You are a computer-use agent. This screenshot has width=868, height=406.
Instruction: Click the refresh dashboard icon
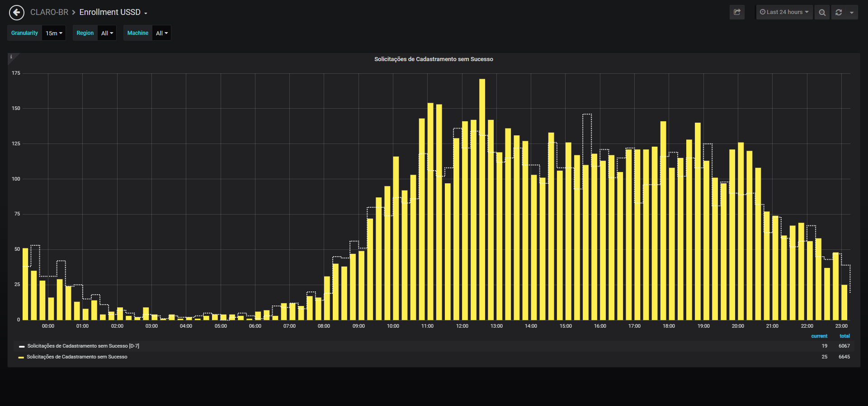pyautogui.click(x=839, y=12)
